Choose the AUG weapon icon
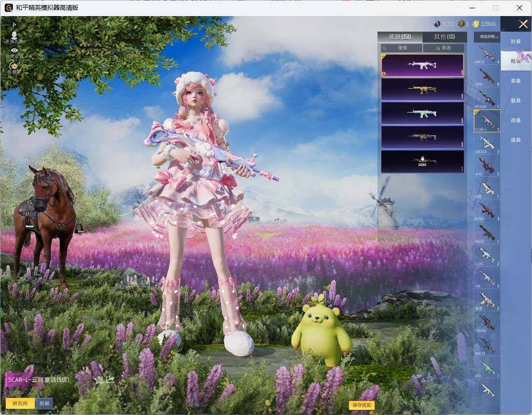This screenshot has width=532, height=415. 487,166
